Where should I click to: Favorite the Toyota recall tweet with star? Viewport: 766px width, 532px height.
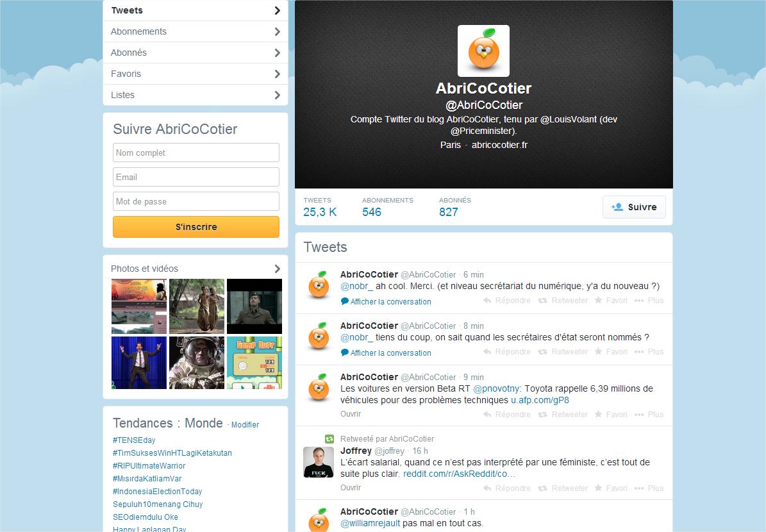point(598,415)
